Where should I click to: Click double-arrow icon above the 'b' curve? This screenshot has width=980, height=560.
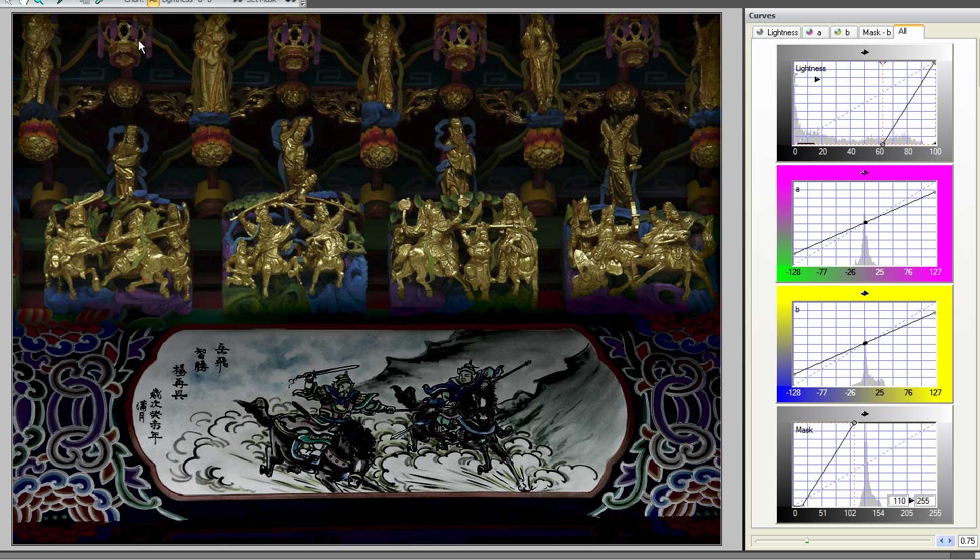coord(865,293)
